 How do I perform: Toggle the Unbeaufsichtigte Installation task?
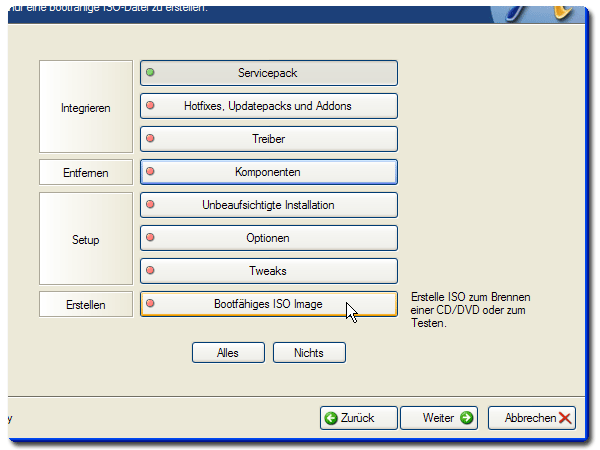click(268, 205)
